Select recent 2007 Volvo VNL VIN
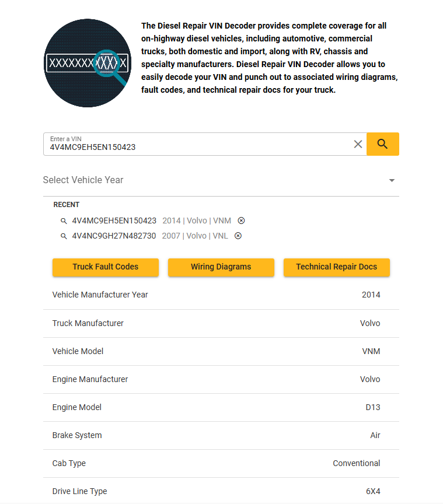Screen dimensions: 443x504 [x=149, y=236]
